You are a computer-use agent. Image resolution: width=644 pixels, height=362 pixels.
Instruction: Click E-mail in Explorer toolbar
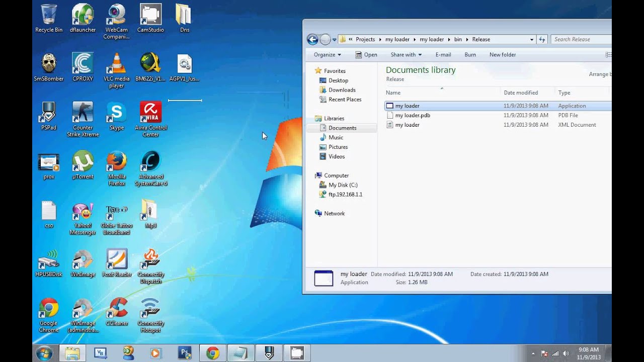[443, 55]
